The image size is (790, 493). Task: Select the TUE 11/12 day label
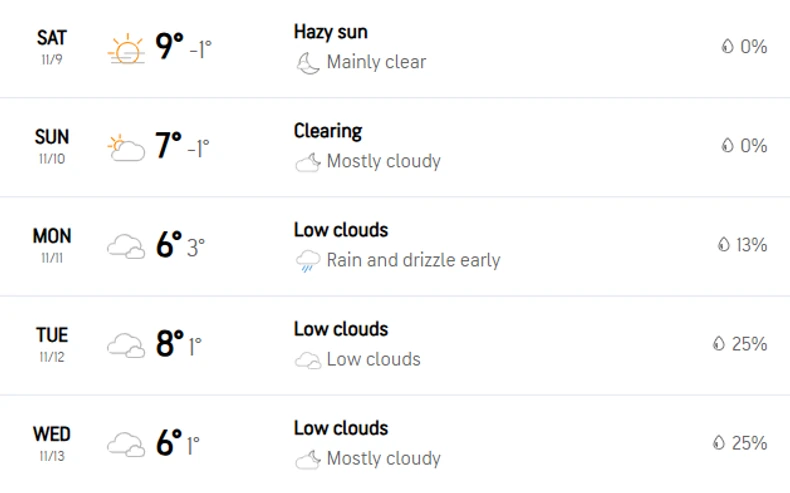52,344
